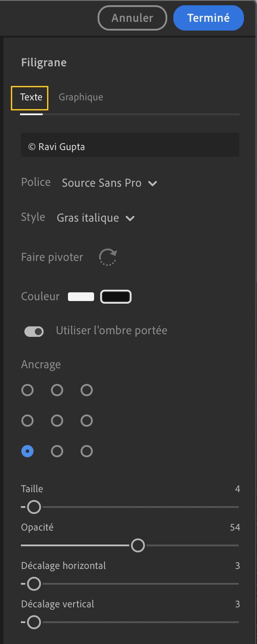This screenshot has height=644, width=257.
Task: Select the middle-left Ancrage anchor point
Action: pyautogui.click(x=27, y=421)
